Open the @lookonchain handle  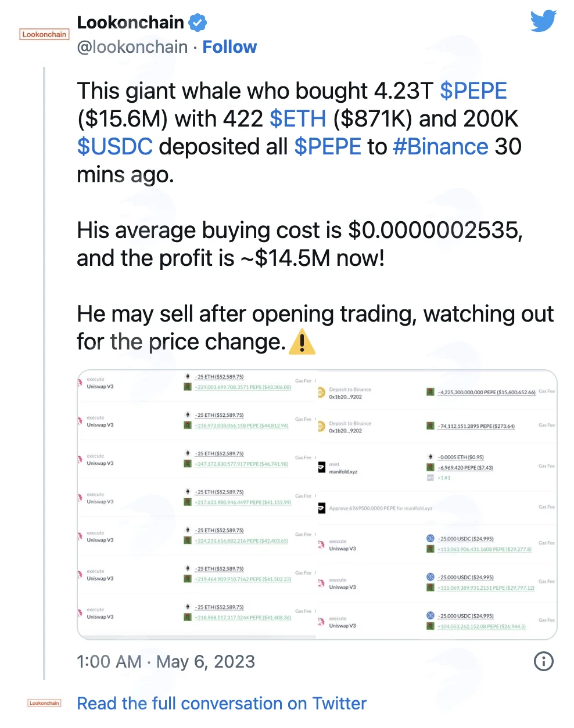click(132, 47)
